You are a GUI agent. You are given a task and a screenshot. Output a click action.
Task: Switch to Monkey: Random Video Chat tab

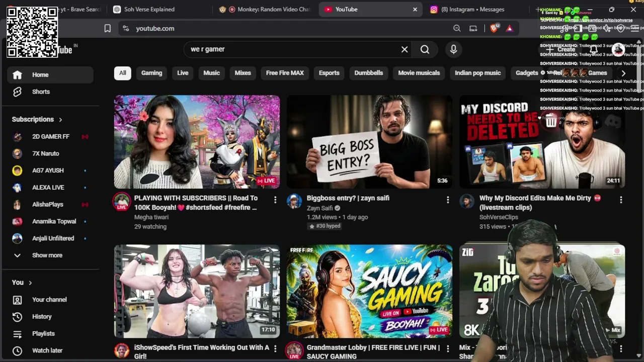tap(264, 10)
